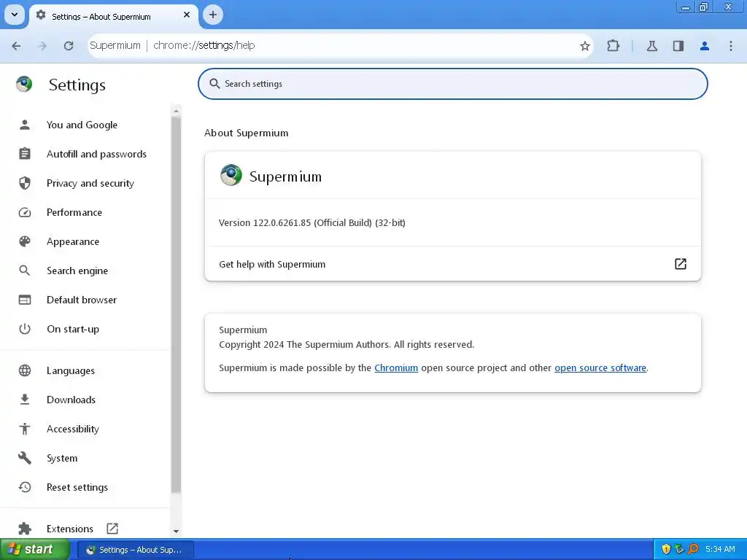The image size is (747, 560).
Task: Click the external link icon in help row
Action: coord(681,264)
